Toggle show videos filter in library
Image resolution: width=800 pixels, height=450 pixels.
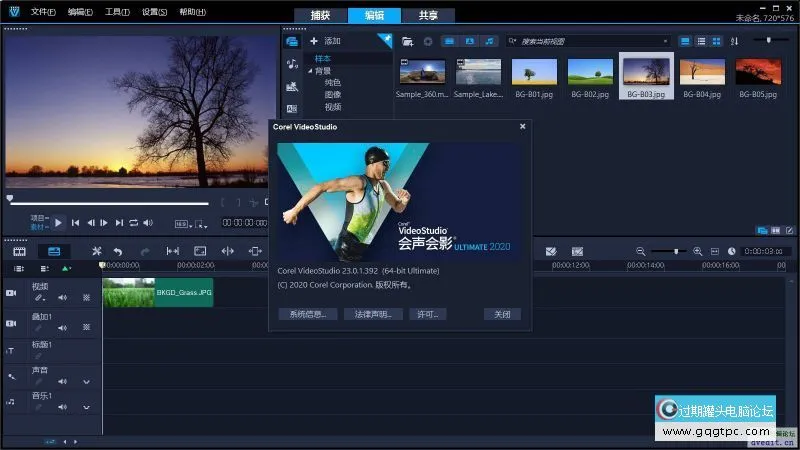click(448, 41)
